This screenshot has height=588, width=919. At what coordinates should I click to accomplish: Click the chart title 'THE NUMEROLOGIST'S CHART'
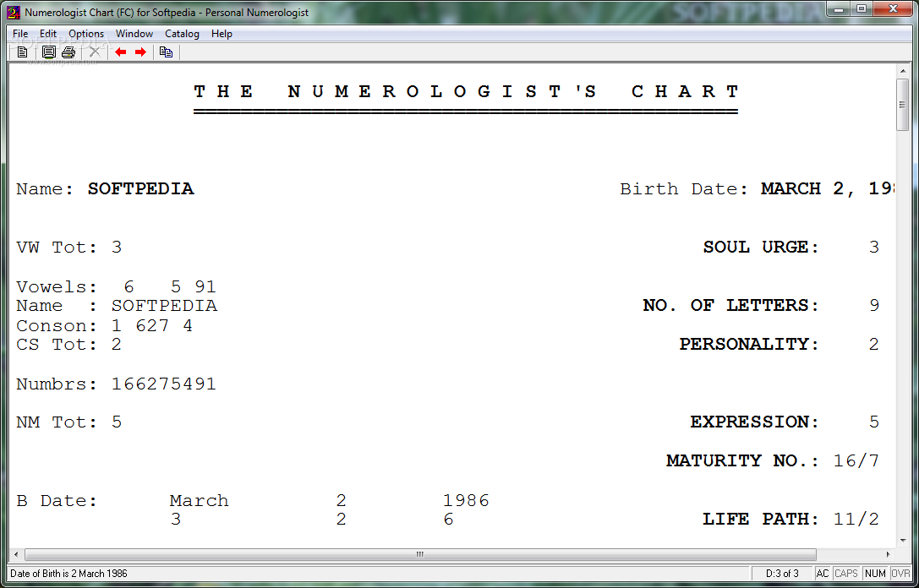coord(466,92)
